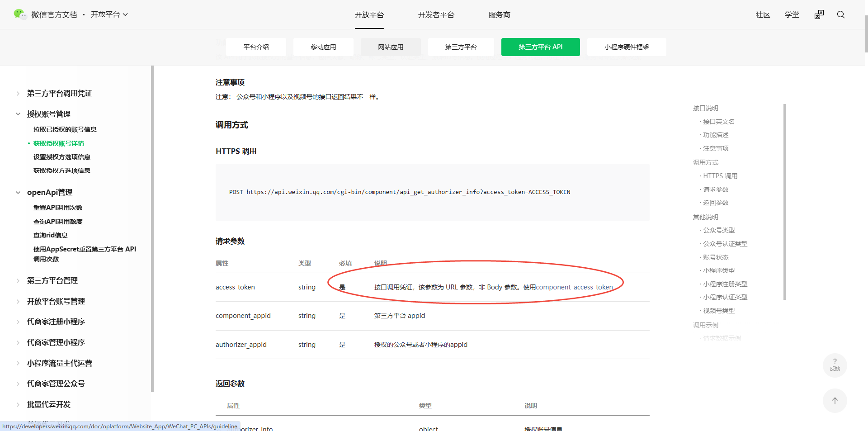Jump to 接口说明 in page outline
This screenshot has width=868, height=431.
(x=706, y=108)
